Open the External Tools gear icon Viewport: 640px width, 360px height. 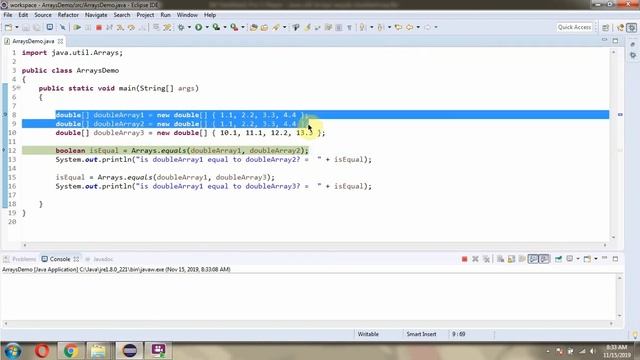point(181,27)
